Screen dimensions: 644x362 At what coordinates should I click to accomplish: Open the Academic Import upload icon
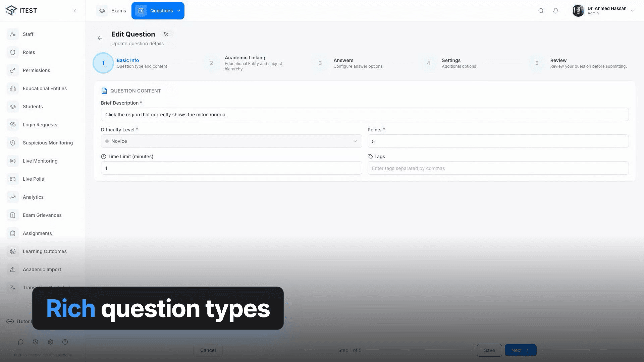coord(13,269)
